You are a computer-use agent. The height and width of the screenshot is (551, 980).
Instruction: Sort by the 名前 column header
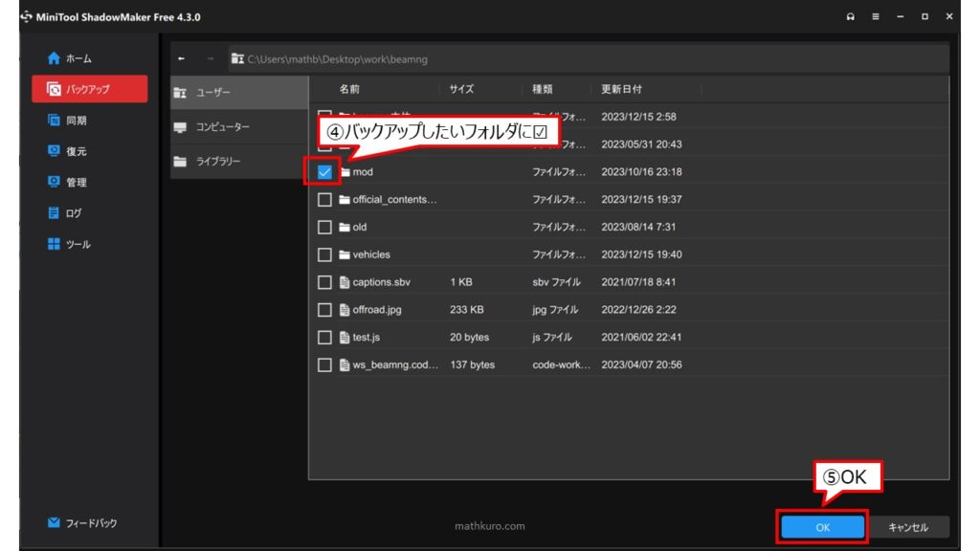click(349, 89)
